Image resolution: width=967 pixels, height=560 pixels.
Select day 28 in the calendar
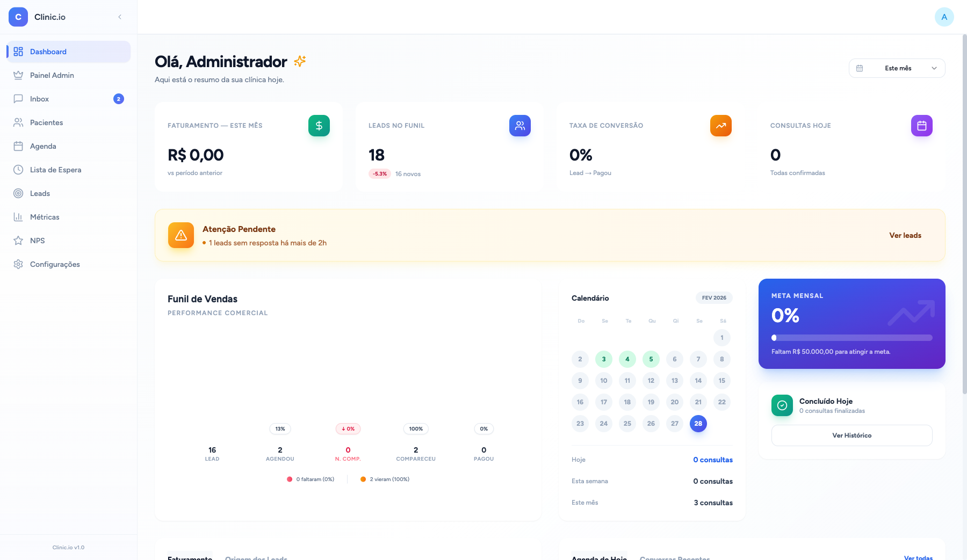tap(698, 424)
